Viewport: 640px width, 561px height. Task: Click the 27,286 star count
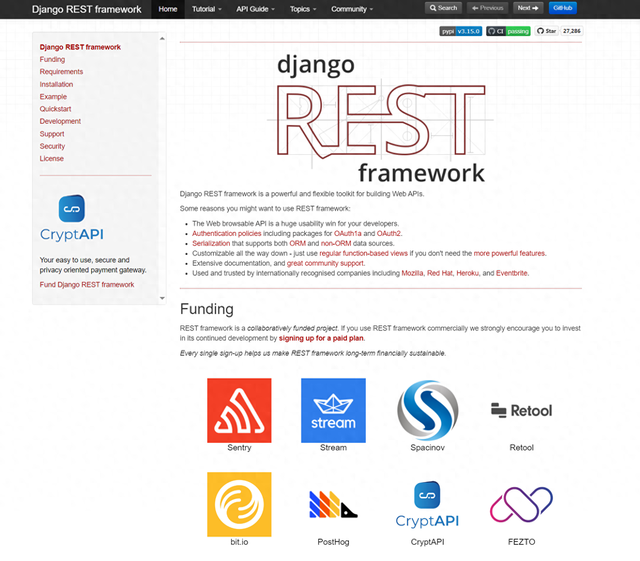click(571, 31)
